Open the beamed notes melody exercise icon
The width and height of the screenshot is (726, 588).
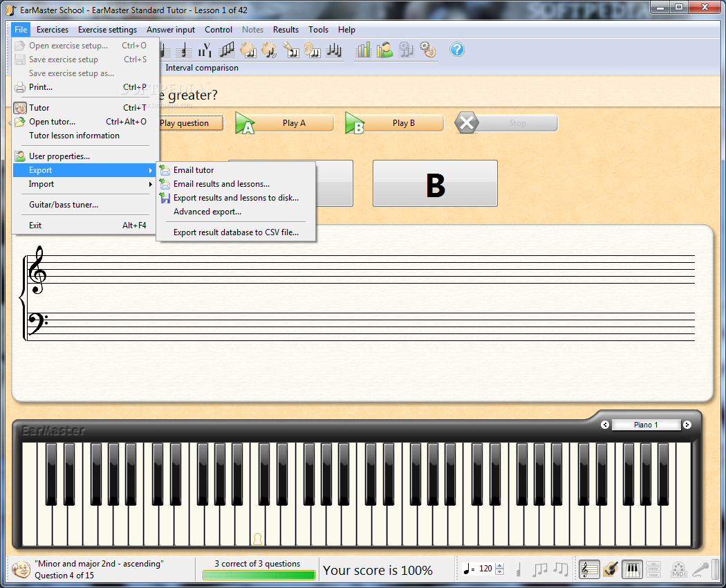(226, 50)
